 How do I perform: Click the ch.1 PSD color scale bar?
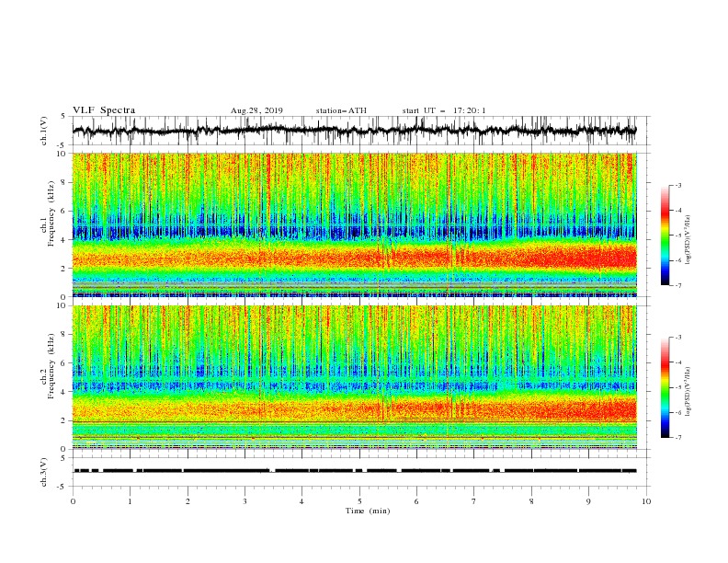[665, 236]
